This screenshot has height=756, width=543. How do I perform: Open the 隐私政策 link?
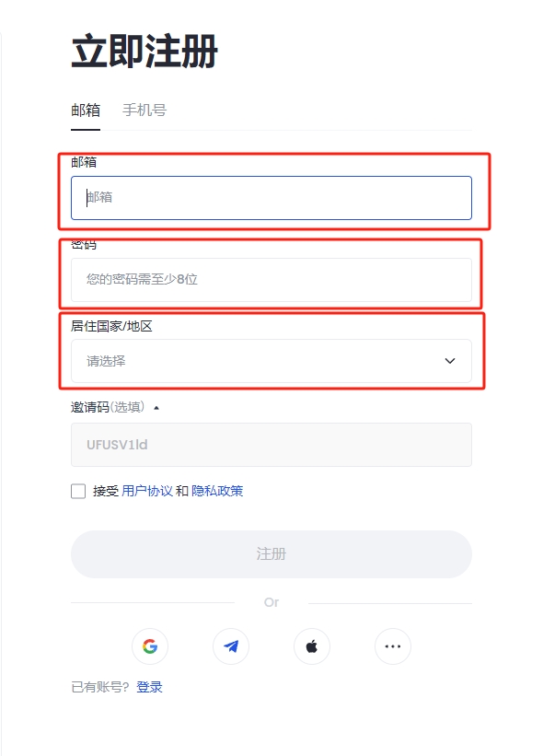(x=217, y=492)
